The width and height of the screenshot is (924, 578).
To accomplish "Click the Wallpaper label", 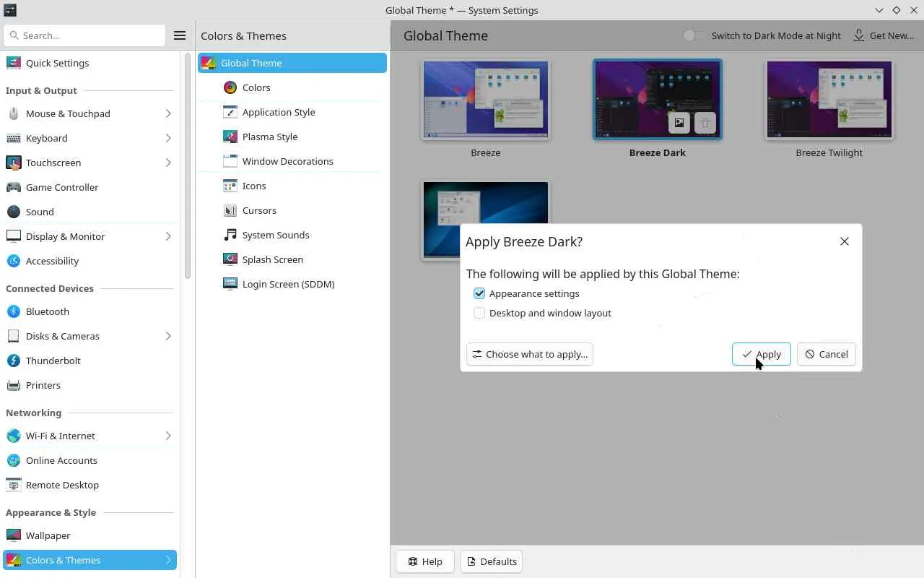I will (x=48, y=535).
